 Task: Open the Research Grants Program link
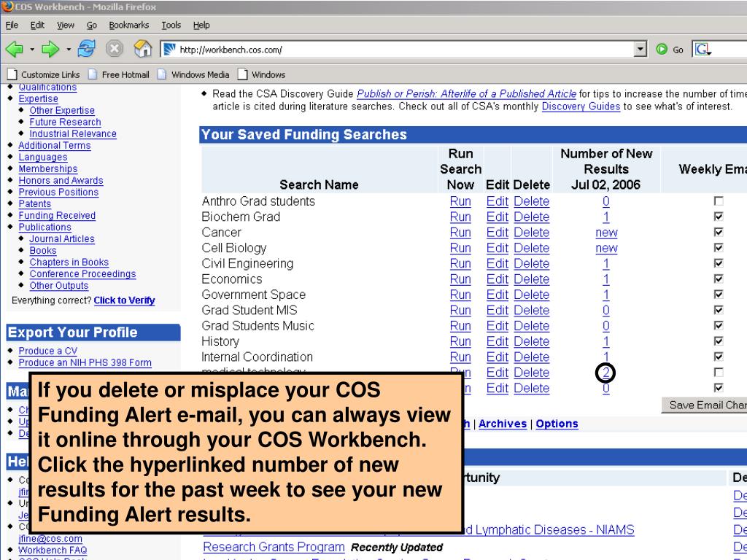tap(274, 547)
